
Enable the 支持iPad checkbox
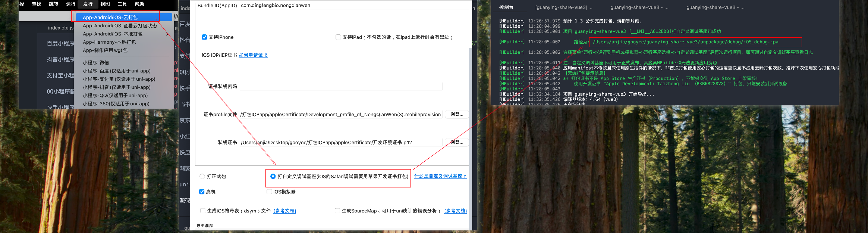pos(338,37)
